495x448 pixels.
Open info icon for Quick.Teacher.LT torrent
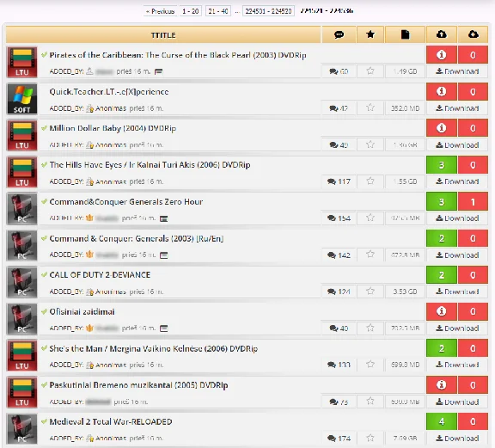tap(442, 92)
